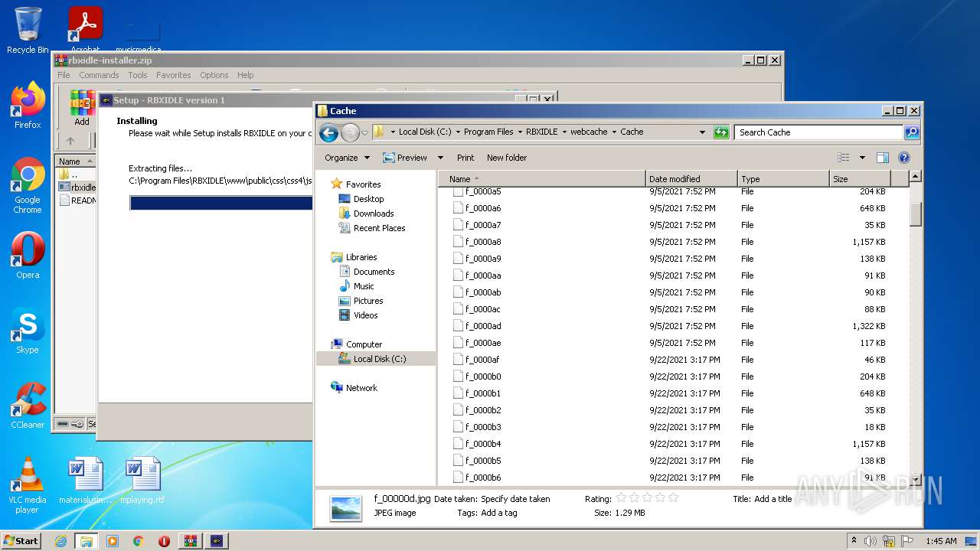980x551 pixels.
Task: Select Local Disk (C:) in navigation pane
Action: 380,359
